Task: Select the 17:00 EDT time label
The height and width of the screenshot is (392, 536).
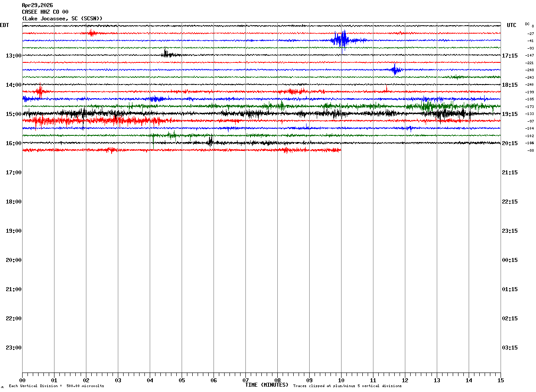Action: [x=14, y=173]
